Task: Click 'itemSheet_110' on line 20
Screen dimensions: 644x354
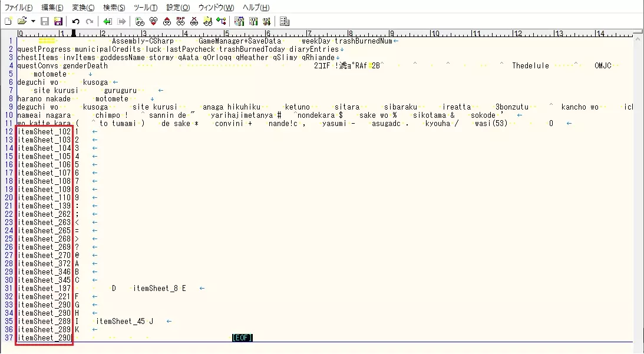Action: (x=44, y=197)
